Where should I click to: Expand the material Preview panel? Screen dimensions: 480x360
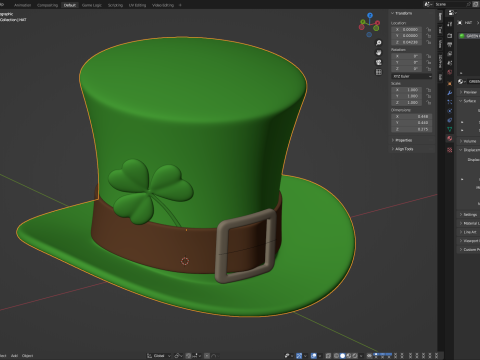click(469, 92)
